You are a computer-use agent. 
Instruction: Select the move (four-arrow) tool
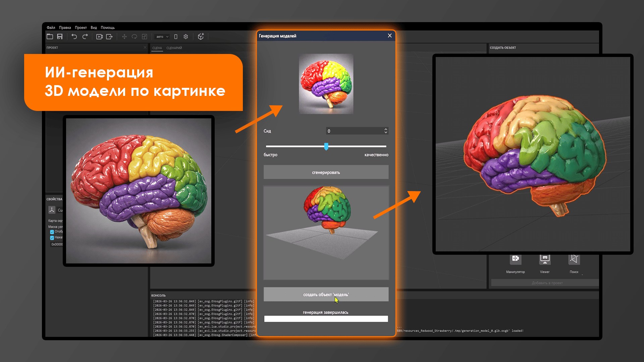click(124, 37)
